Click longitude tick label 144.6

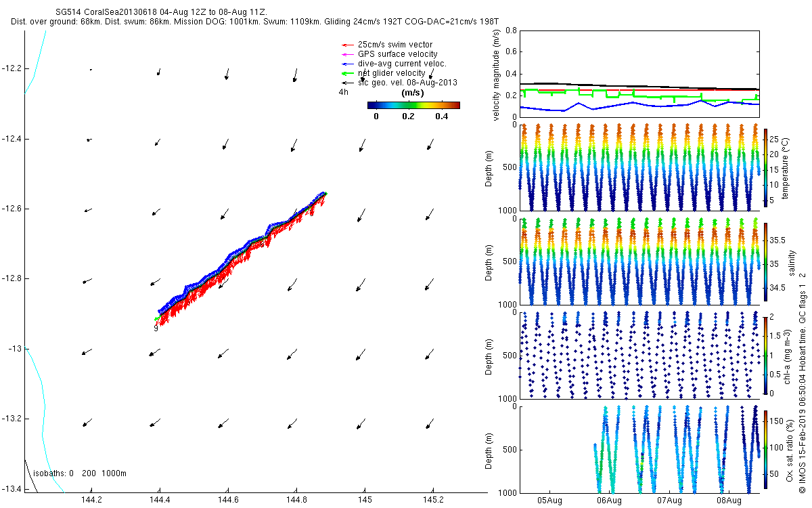point(228,500)
